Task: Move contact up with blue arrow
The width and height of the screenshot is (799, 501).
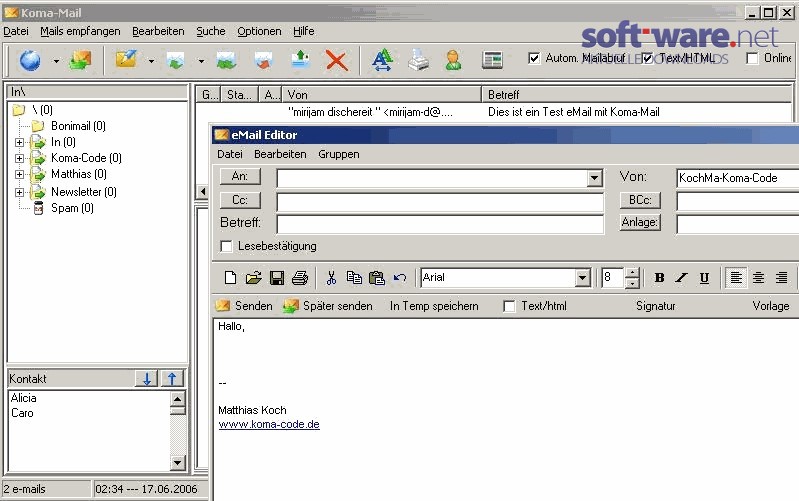Action: pyautogui.click(x=172, y=379)
